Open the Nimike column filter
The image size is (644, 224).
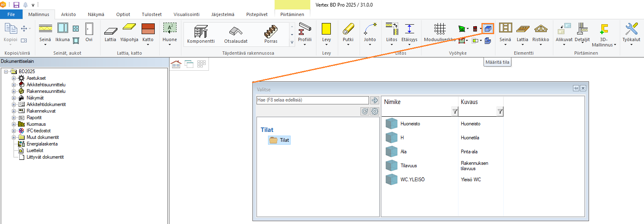click(x=455, y=111)
